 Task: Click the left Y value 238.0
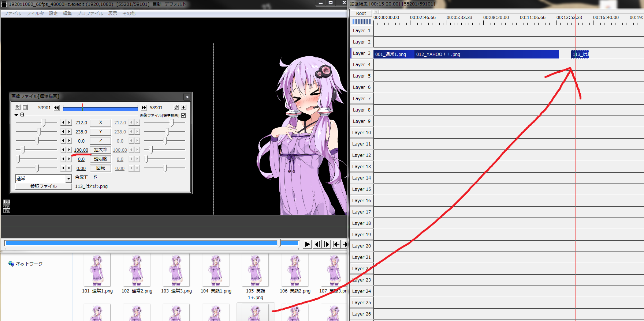[x=81, y=132]
